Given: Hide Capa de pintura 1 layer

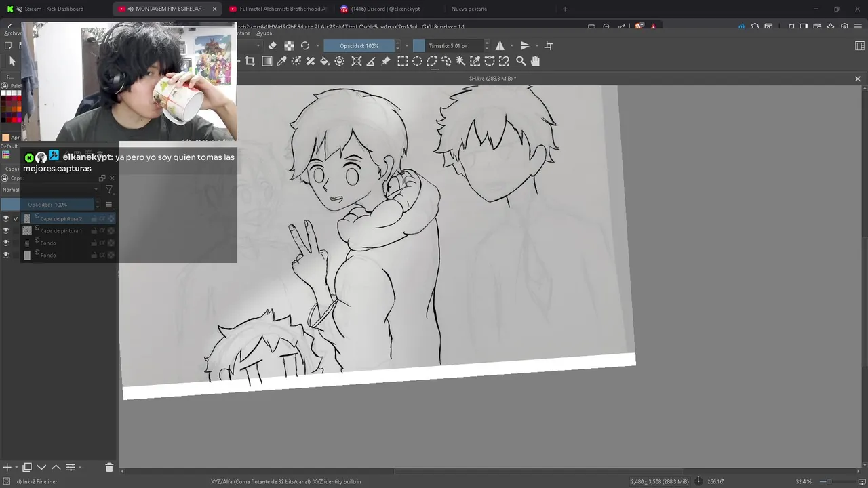Looking at the screenshot, I should pyautogui.click(x=6, y=230).
